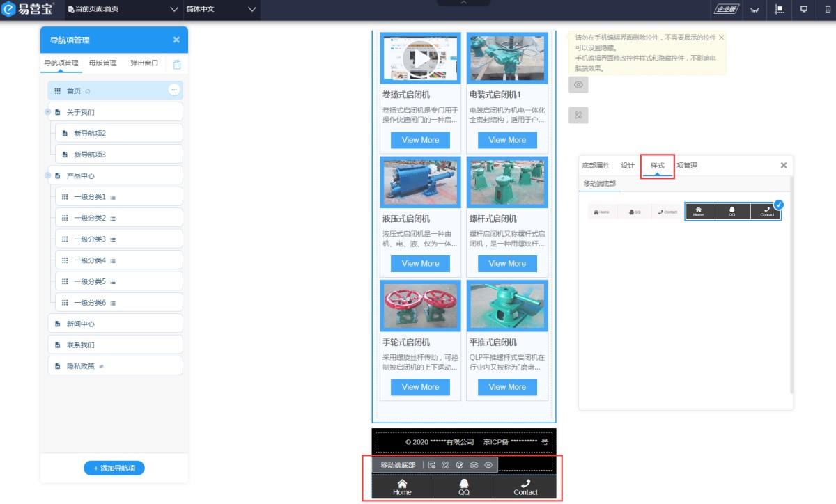
Task: Select the 联系我们 navigation item
Action: (x=81, y=345)
